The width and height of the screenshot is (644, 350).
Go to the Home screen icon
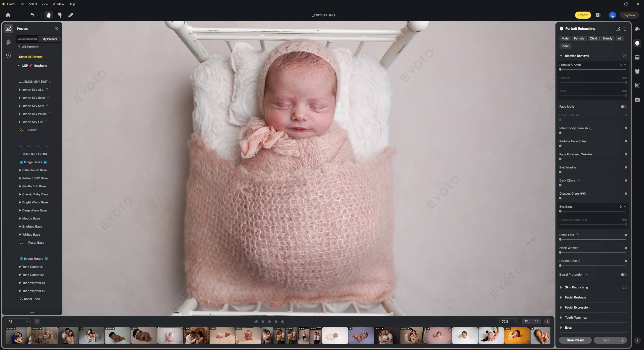8,15
